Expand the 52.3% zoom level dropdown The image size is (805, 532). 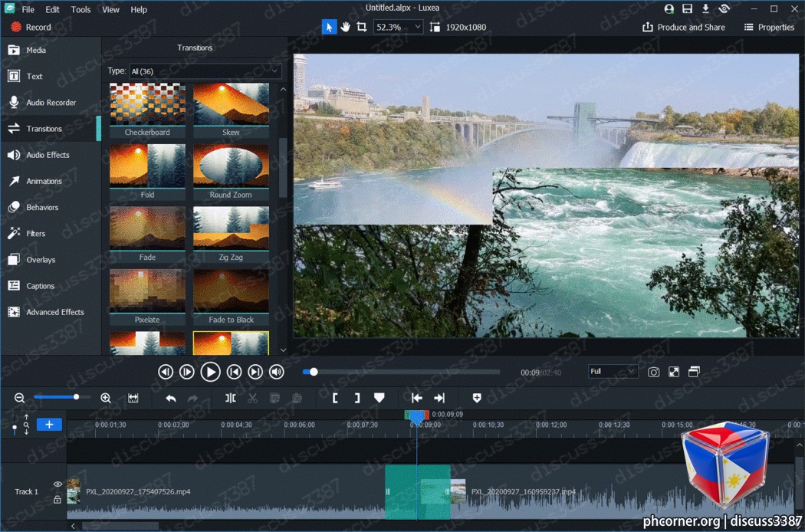coord(399,28)
